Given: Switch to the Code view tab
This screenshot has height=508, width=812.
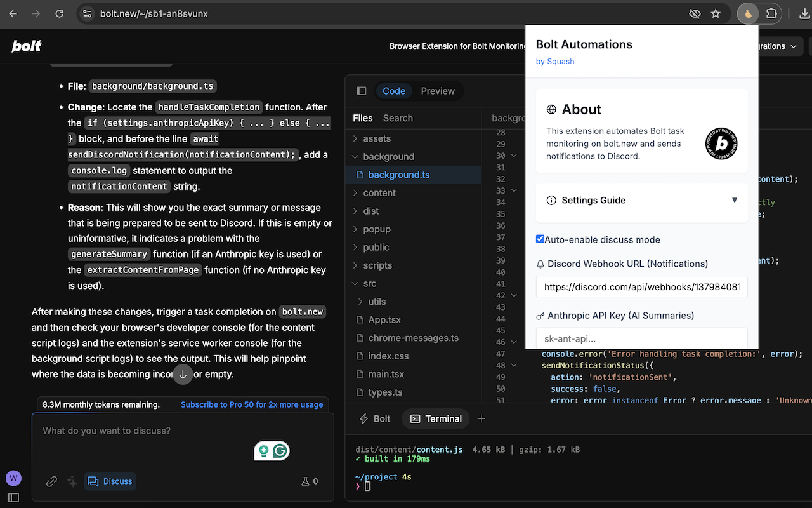Looking at the screenshot, I should [x=394, y=91].
